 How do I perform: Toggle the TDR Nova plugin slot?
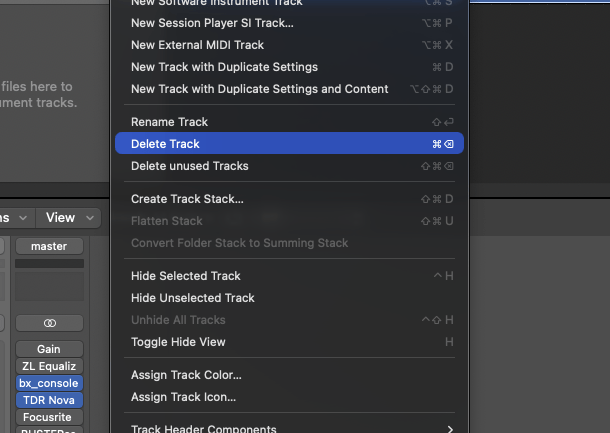coord(49,400)
